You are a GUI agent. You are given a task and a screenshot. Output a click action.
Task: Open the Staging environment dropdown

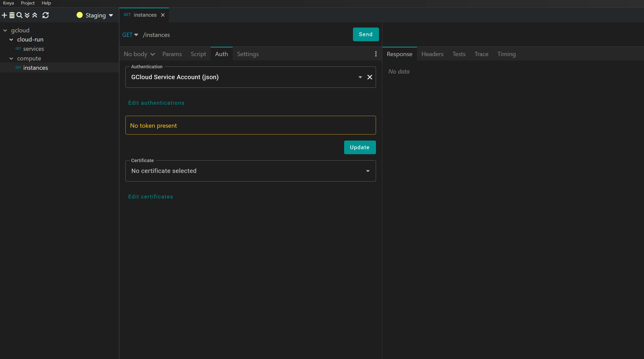point(99,15)
